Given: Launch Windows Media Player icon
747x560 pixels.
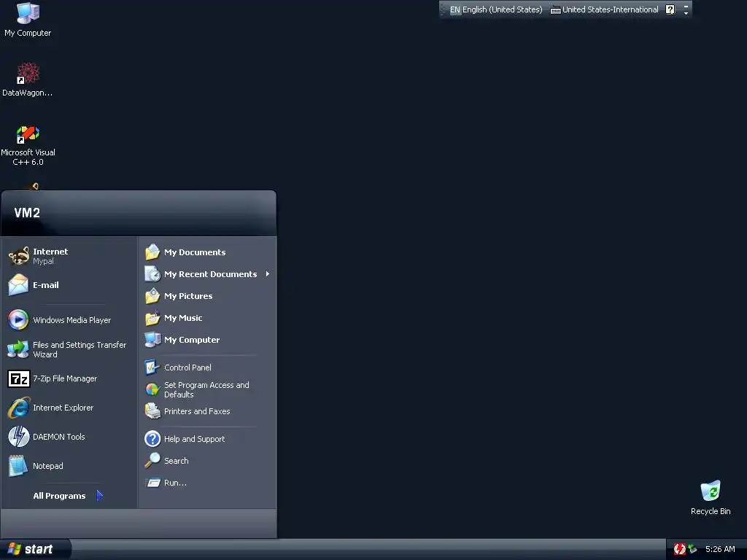Looking at the screenshot, I should 18,320.
